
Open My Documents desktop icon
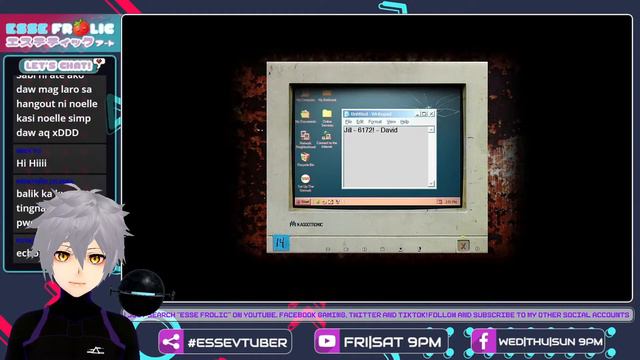(305, 116)
